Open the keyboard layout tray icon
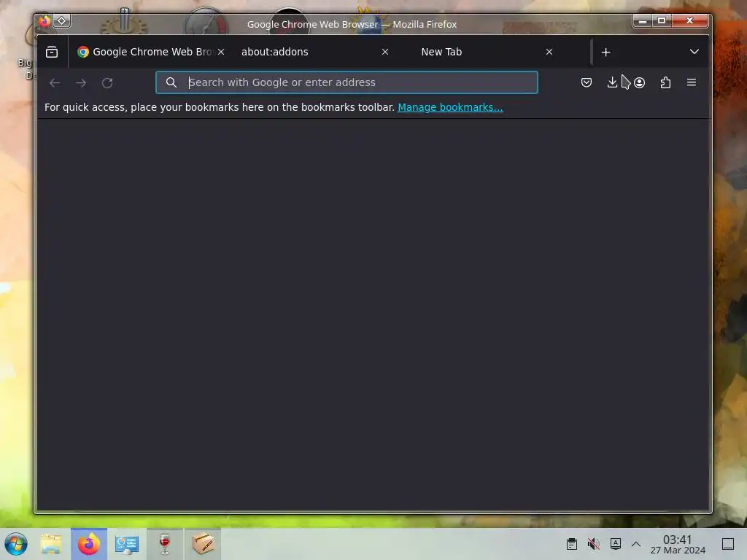 click(616, 544)
